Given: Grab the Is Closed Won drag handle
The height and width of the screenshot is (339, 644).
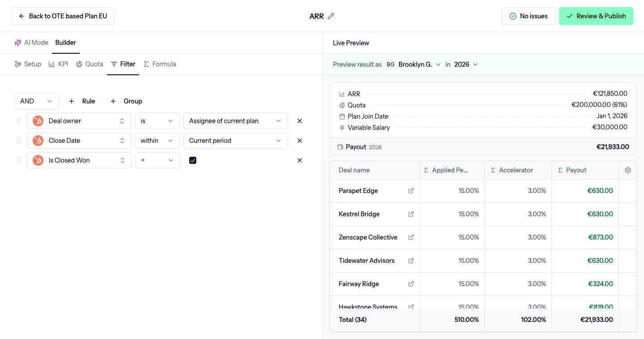Looking at the screenshot, I should point(19,160).
